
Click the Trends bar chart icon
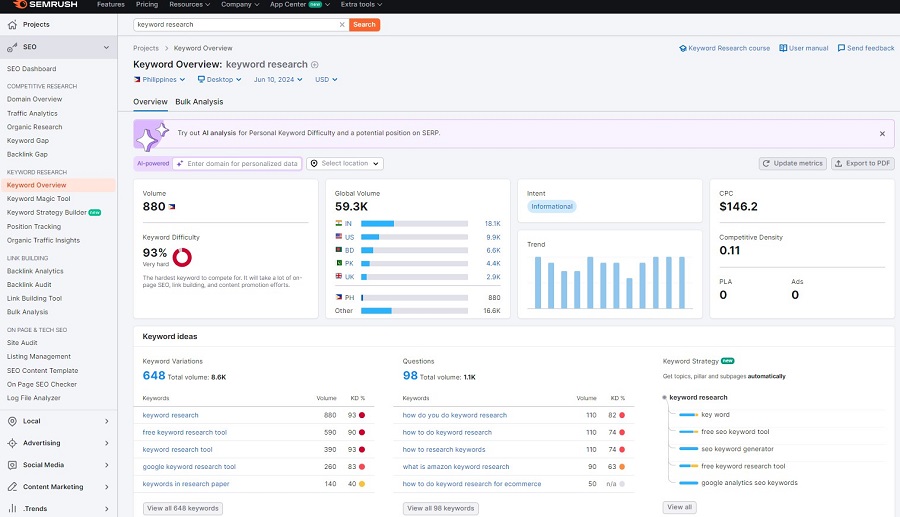(12, 508)
